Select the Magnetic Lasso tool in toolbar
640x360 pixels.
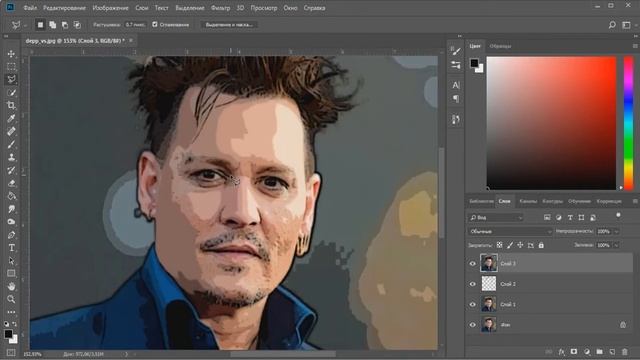coord(11,79)
